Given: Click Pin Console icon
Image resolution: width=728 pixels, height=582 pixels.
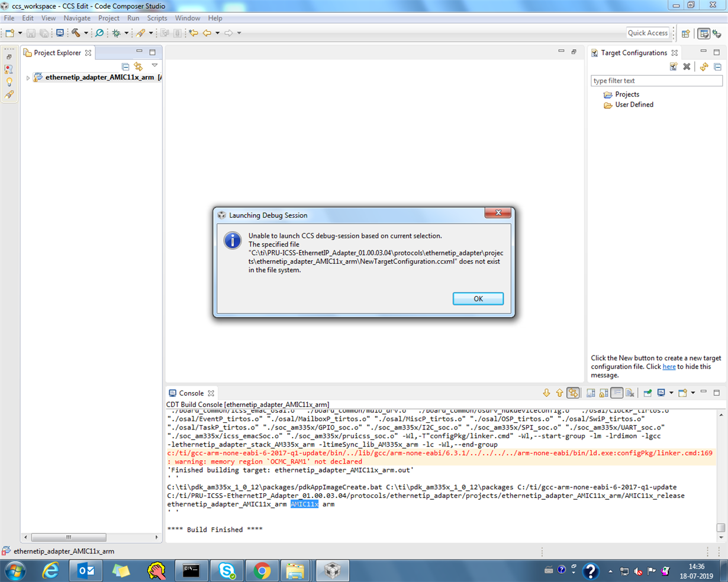Looking at the screenshot, I should coord(648,393).
